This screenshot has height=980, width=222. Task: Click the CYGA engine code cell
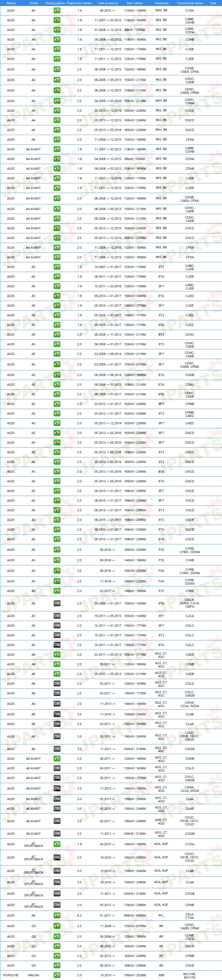point(190,844)
